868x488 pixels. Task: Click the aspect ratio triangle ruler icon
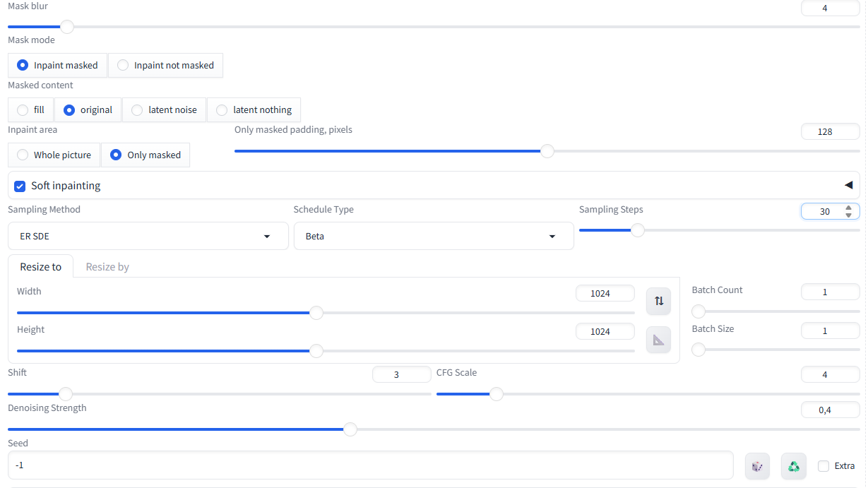[x=658, y=340]
